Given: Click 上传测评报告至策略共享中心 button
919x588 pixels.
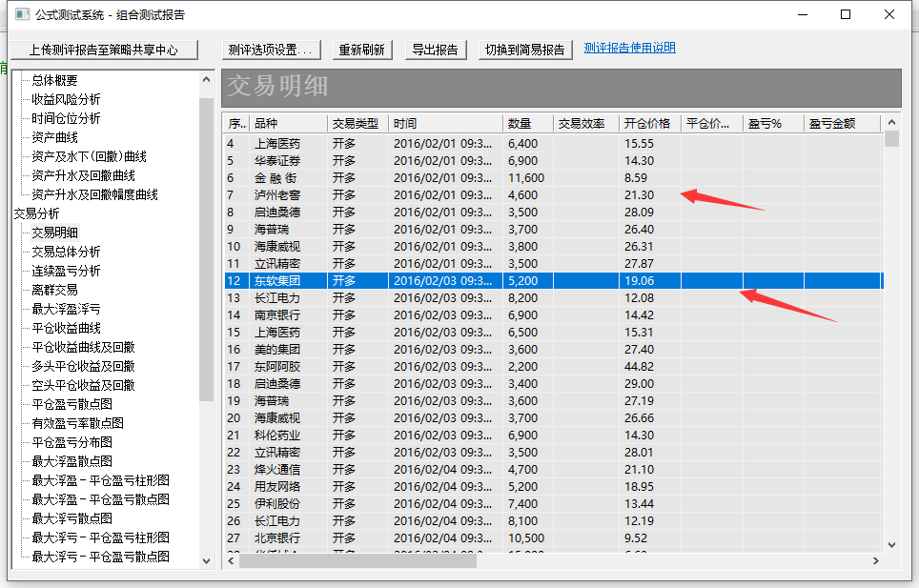Looking at the screenshot, I should pyautogui.click(x=104, y=50).
